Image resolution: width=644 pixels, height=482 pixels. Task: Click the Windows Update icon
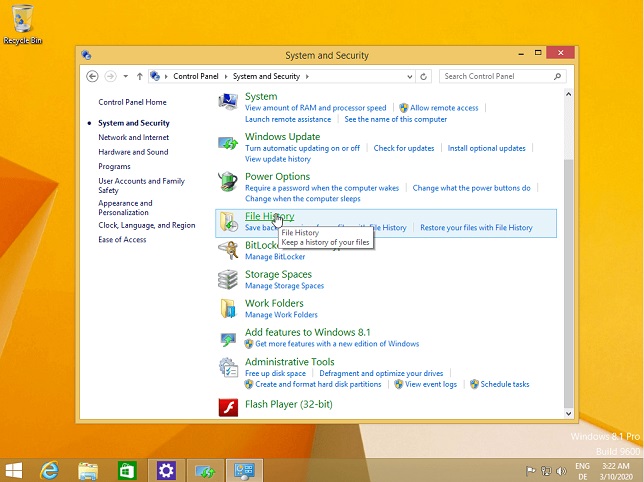[228, 143]
